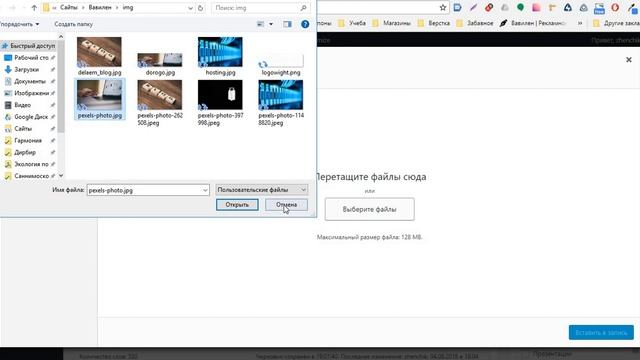Refresh the img folder listing
Image resolution: width=640 pixels, height=360 pixels.
(x=200, y=8)
